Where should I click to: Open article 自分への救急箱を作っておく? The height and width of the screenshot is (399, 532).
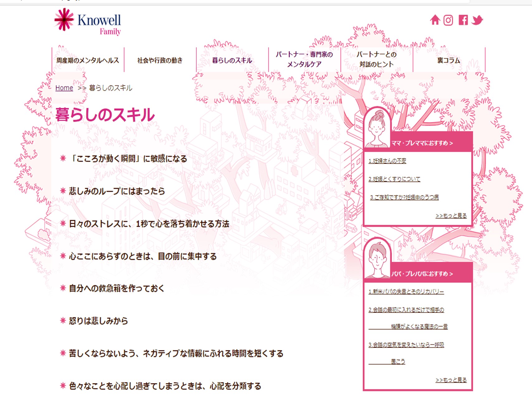pos(116,288)
